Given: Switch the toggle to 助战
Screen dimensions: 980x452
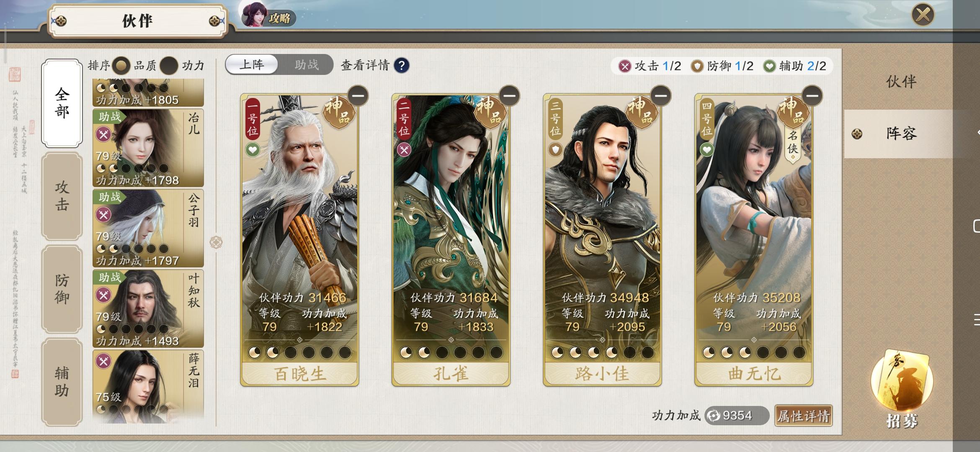Looking at the screenshot, I should [307, 65].
